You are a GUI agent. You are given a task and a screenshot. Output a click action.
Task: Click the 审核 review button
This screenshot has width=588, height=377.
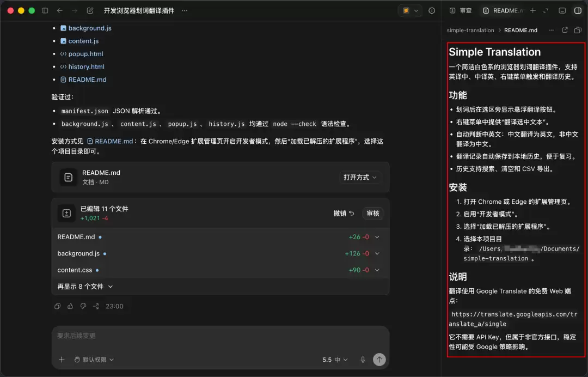pyautogui.click(x=373, y=213)
